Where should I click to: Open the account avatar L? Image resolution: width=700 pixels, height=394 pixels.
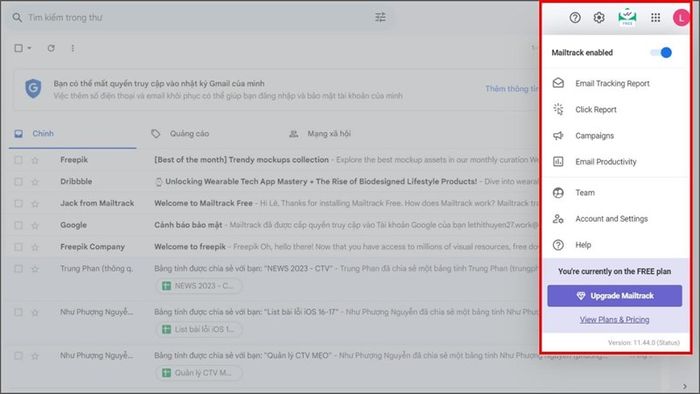tap(681, 17)
